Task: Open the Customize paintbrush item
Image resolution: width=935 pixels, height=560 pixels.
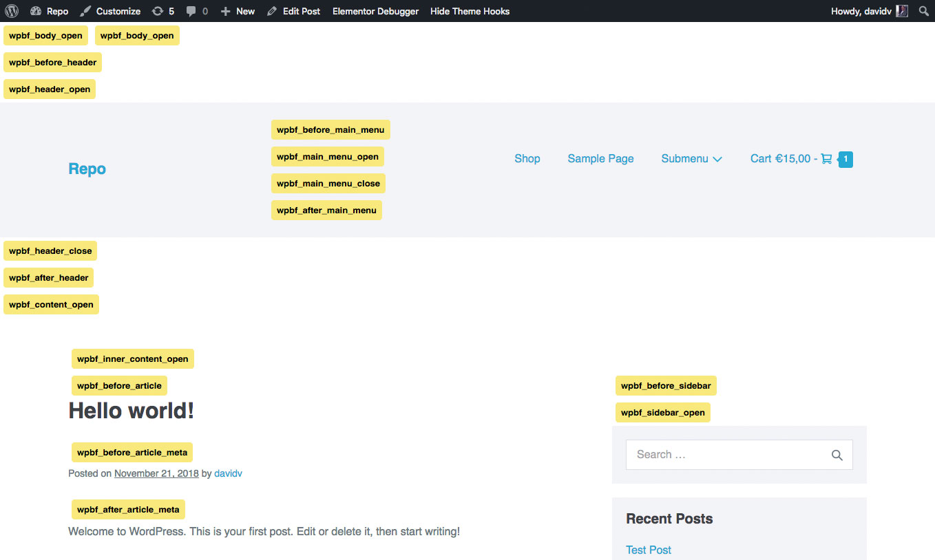Action: pos(110,11)
